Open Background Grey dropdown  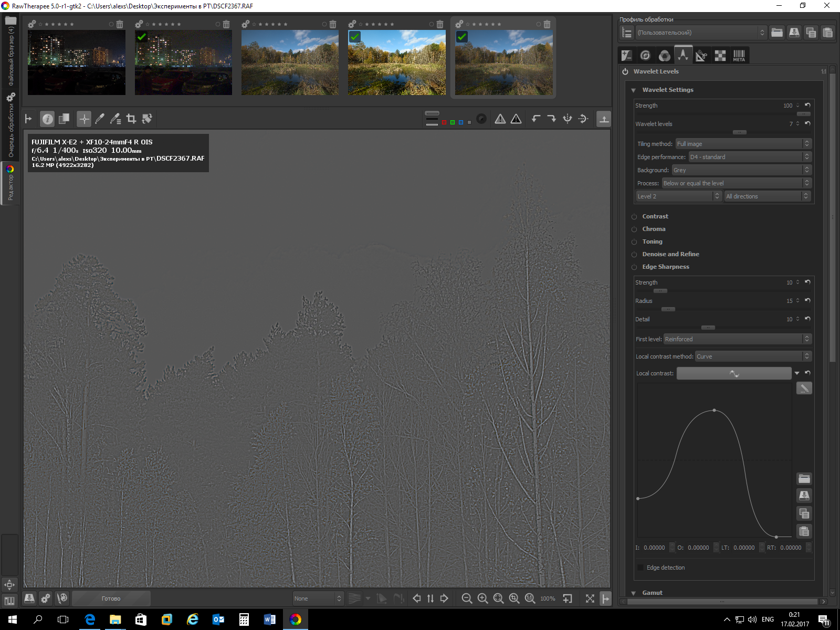[742, 170]
